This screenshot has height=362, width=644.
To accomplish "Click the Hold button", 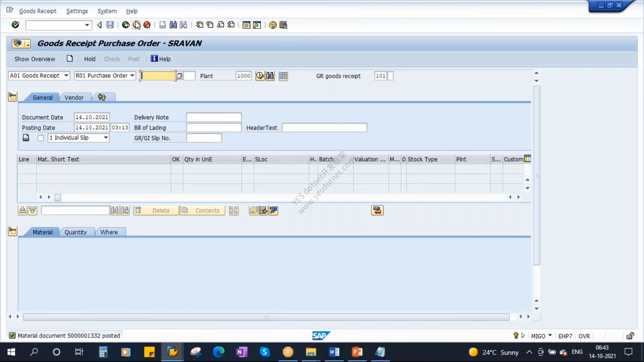I will (90, 59).
